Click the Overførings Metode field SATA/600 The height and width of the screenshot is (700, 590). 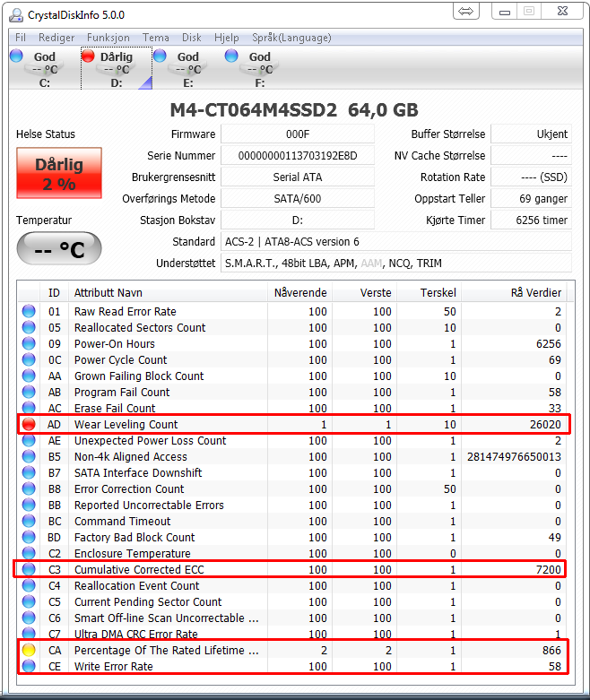[x=298, y=199]
